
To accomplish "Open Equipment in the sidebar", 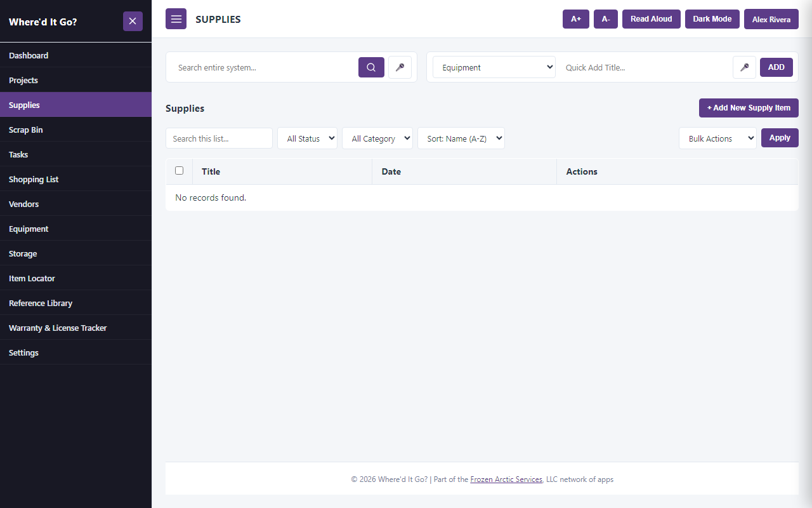I will coord(75,229).
